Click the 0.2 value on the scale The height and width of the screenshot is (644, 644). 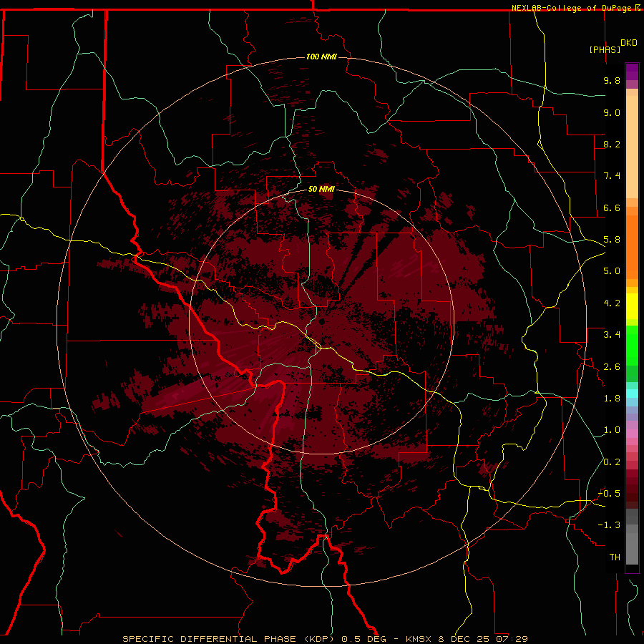(612, 462)
